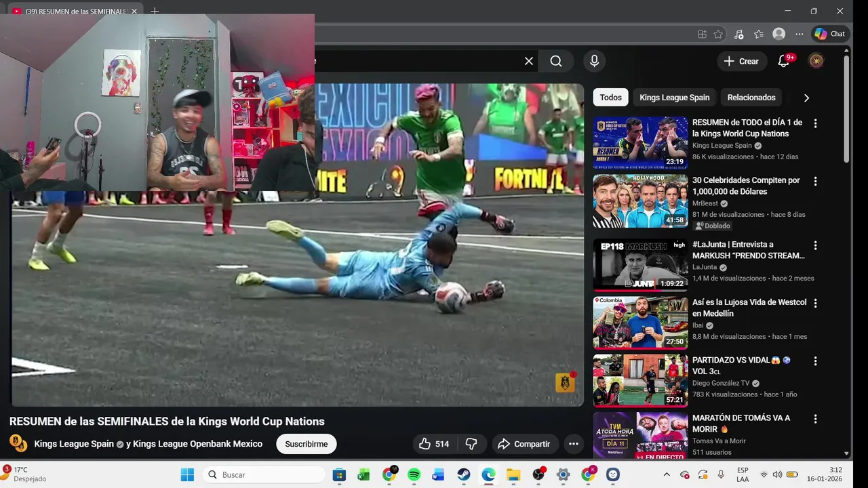Viewport: 868px width, 488px height.
Task: Add page to favorites star icon
Action: coord(718,34)
